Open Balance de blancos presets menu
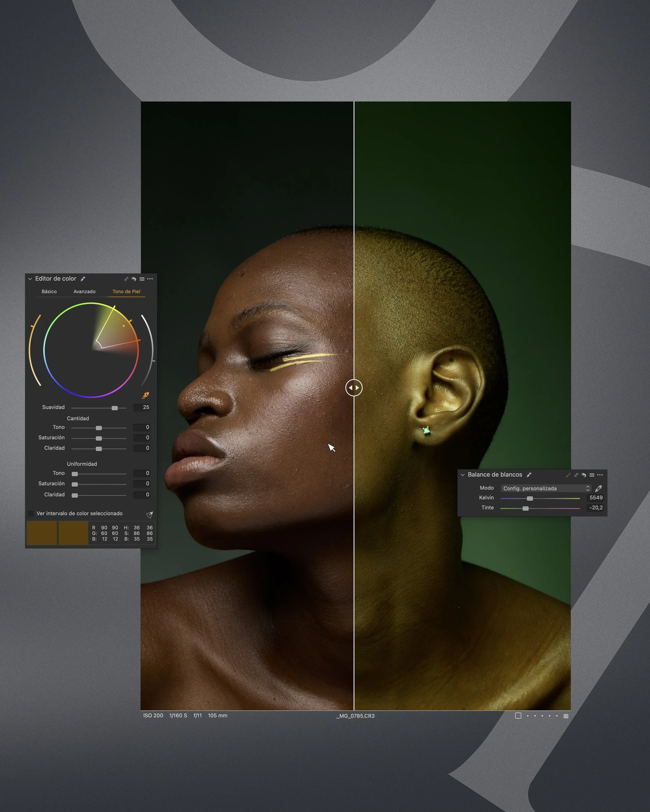Image resolution: width=650 pixels, height=812 pixels. (x=592, y=475)
